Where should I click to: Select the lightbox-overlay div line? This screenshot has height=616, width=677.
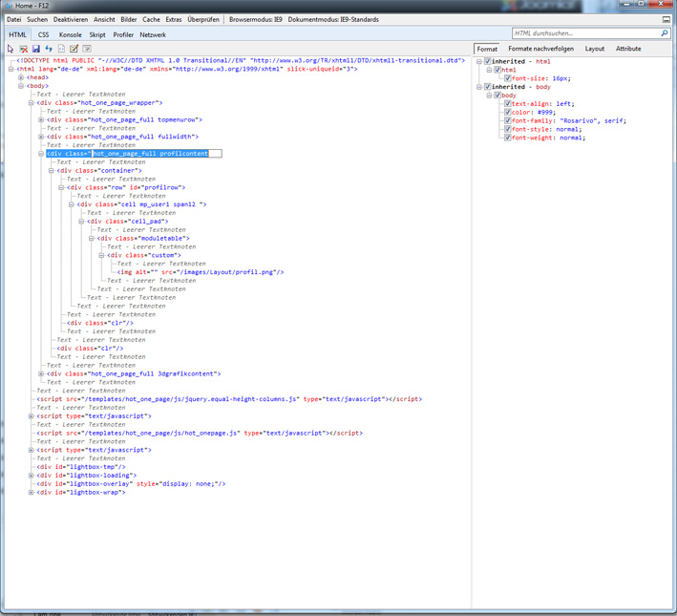tap(131, 484)
